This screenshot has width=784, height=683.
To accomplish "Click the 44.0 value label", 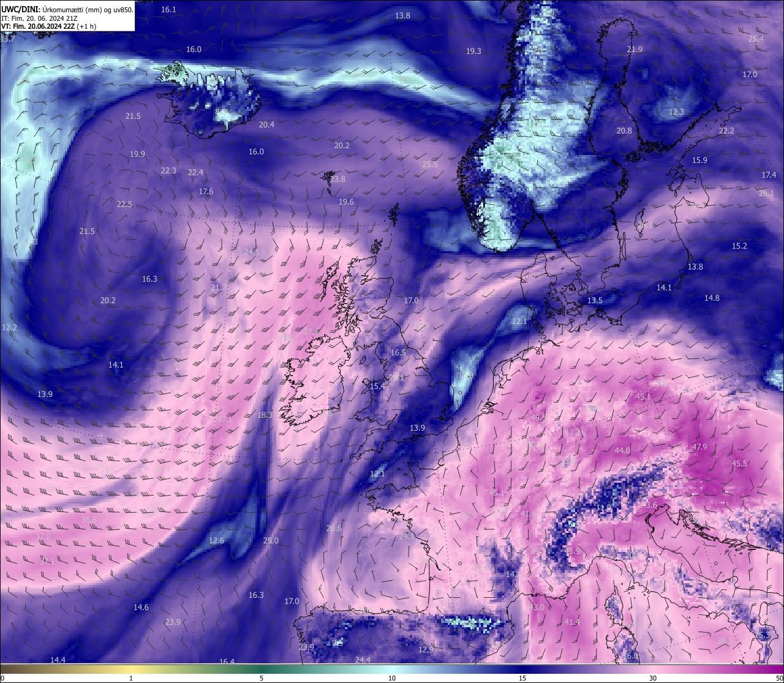I will tap(622, 451).
